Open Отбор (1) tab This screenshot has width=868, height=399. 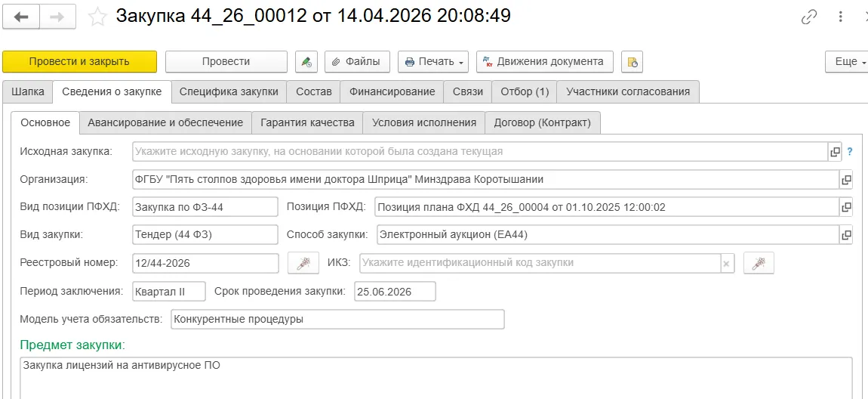[x=525, y=92]
